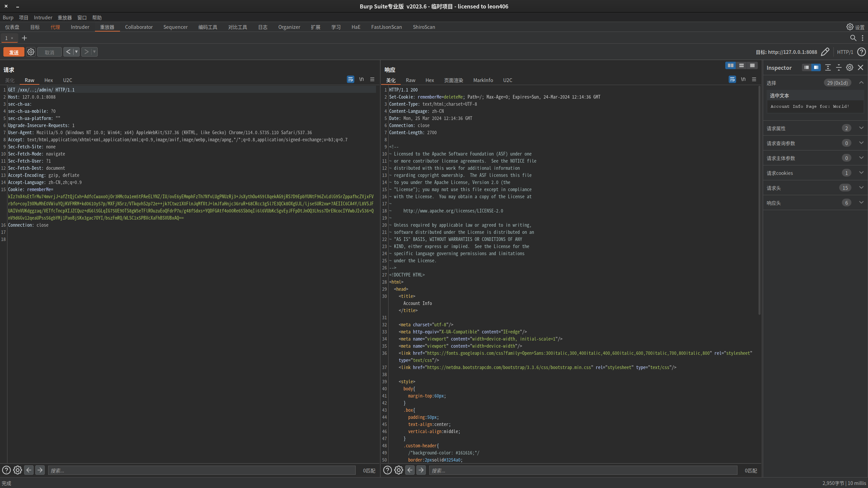Add a new Repeater tab with plus

tap(24, 38)
